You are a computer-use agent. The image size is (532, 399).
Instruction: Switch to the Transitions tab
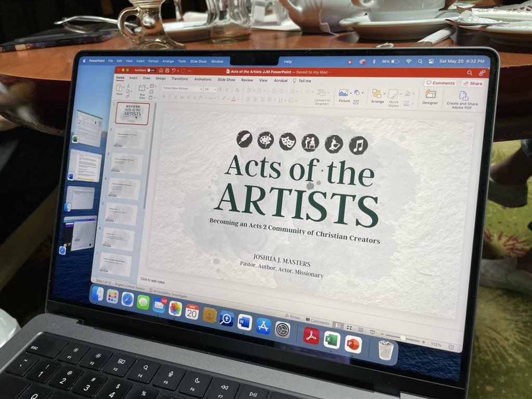pos(179,79)
